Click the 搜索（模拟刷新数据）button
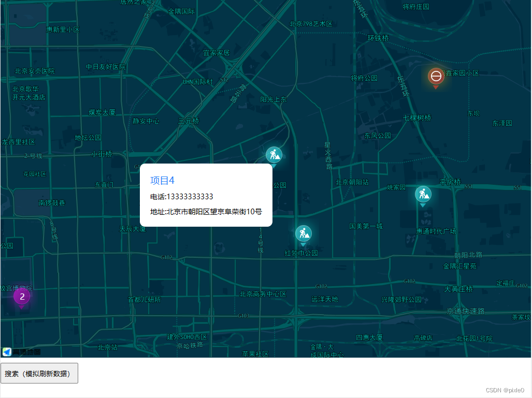 pos(39,373)
